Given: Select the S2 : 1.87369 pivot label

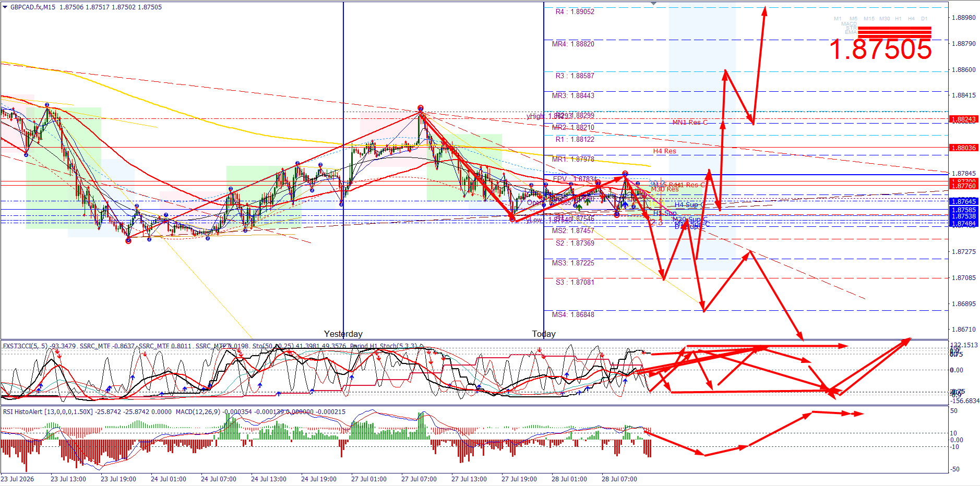Looking at the screenshot, I should [x=575, y=243].
